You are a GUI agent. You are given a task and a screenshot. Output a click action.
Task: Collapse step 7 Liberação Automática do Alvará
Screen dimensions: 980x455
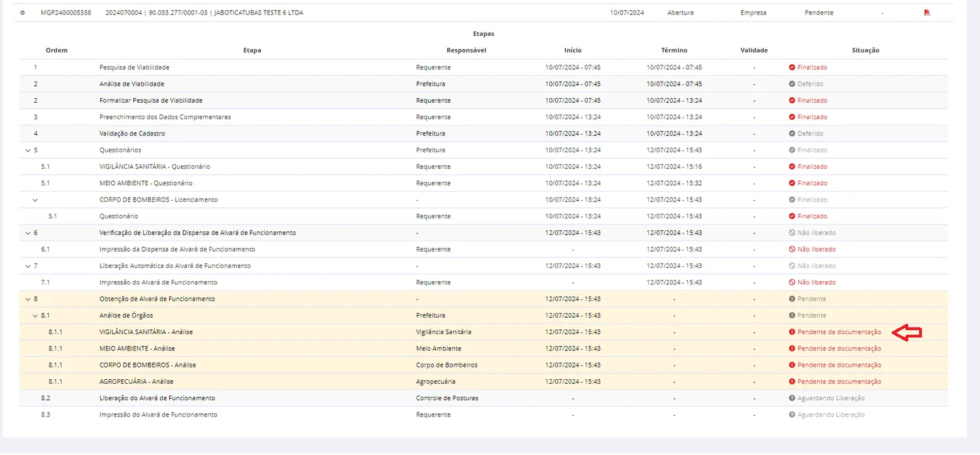pos(27,266)
